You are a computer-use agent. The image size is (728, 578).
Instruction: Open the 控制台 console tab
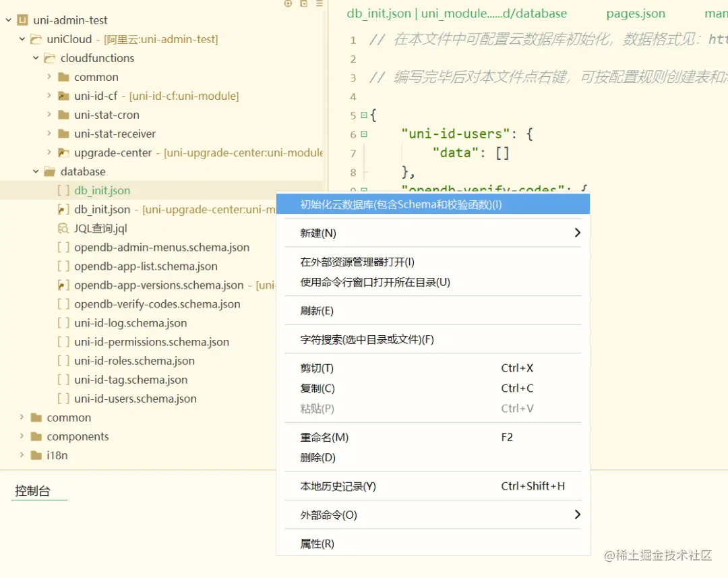click(x=32, y=491)
